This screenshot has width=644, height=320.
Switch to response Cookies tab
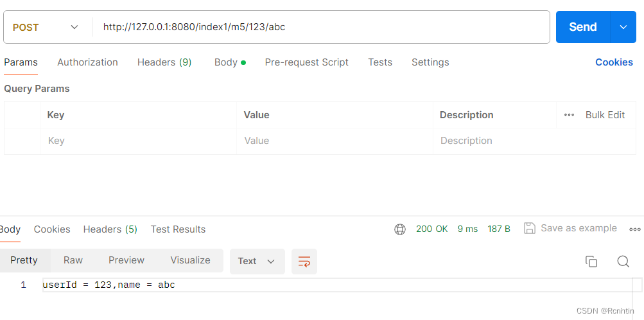pyautogui.click(x=52, y=229)
